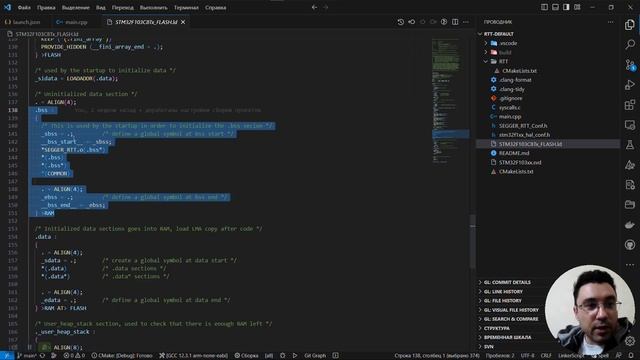Image resolution: width=640 pixels, height=360 pixels.
Task: Click the CMake debug bug icon in status bar
Action: click(282, 356)
